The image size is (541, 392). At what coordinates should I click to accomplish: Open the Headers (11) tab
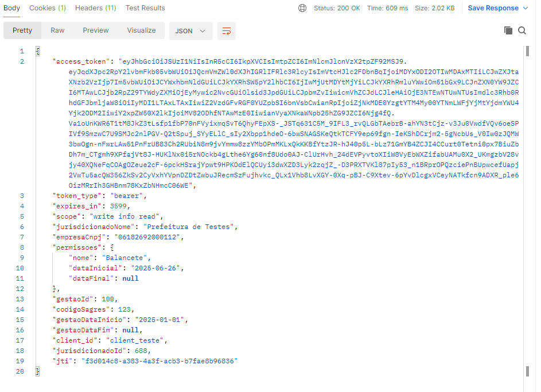[96, 8]
